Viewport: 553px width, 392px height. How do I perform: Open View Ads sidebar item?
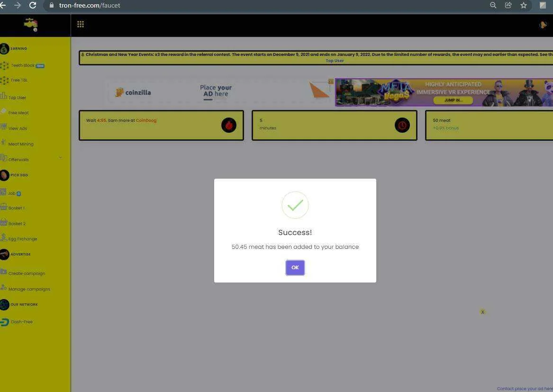coord(18,128)
